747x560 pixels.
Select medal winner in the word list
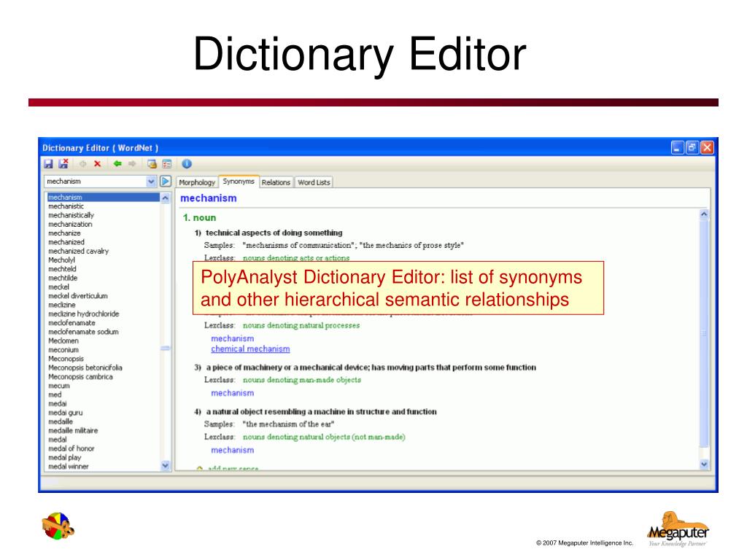68,467
